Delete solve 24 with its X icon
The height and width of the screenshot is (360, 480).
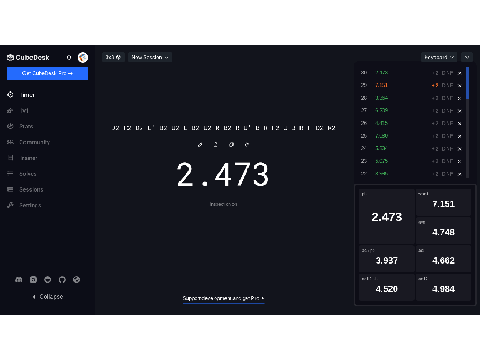click(460, 149)
